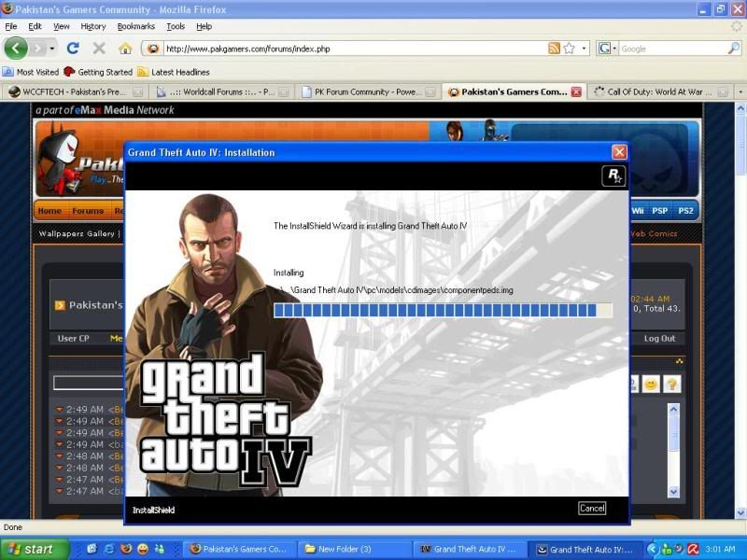Screen dimensions: 747x560
Task: Open the Help menu
Action: click(204, 26)
